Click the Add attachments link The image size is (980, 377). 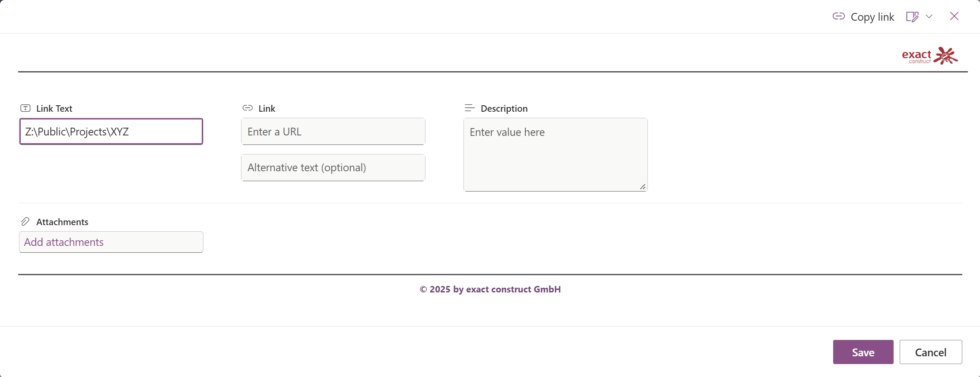64,242
